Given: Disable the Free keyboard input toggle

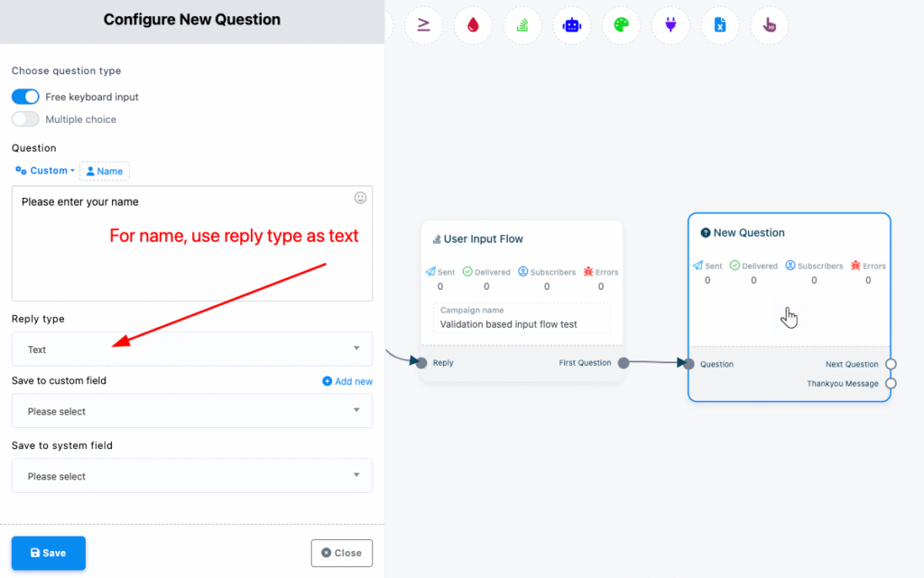Looking at the screenshot, I should (25, 97).
